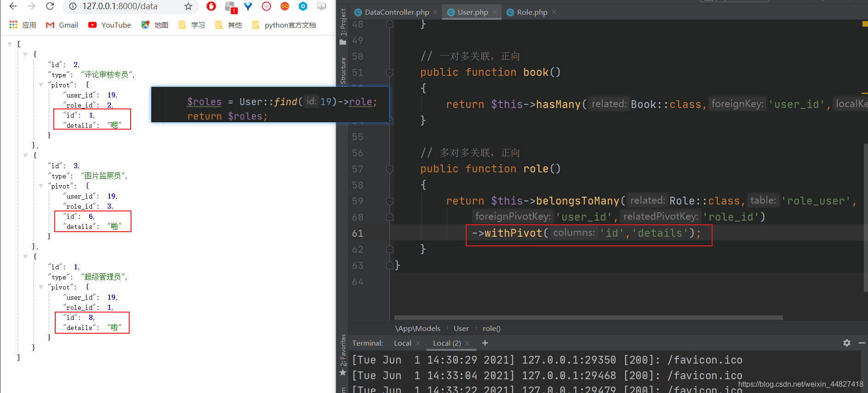Open the blue hexagon extension icon
The height and width of the screenshot is (393, 868).
(303, 6)
